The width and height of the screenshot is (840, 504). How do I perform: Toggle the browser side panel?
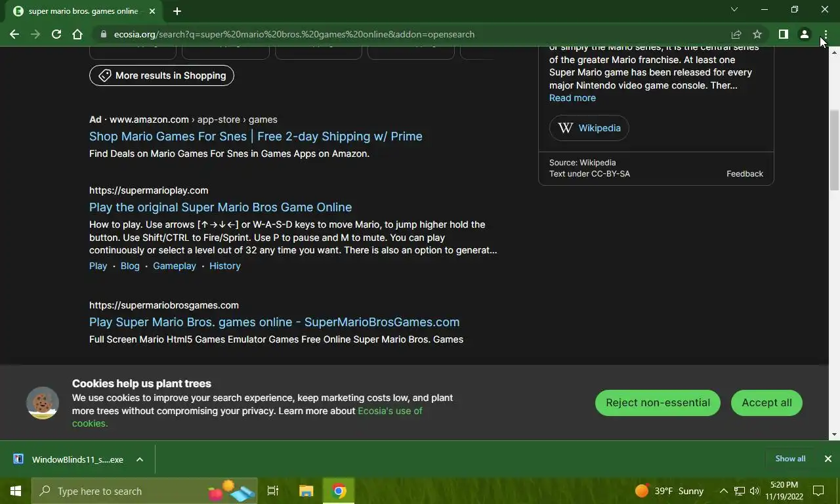click(x=783, y=34)
